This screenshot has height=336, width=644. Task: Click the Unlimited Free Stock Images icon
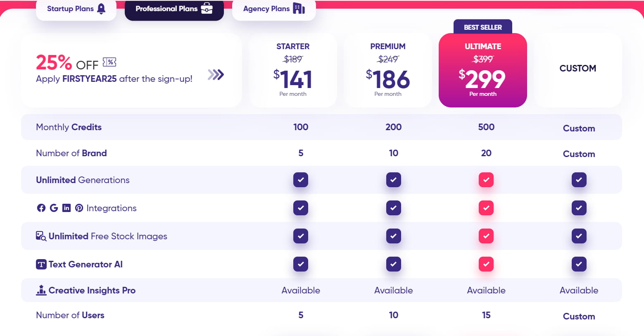click(40, 236)
